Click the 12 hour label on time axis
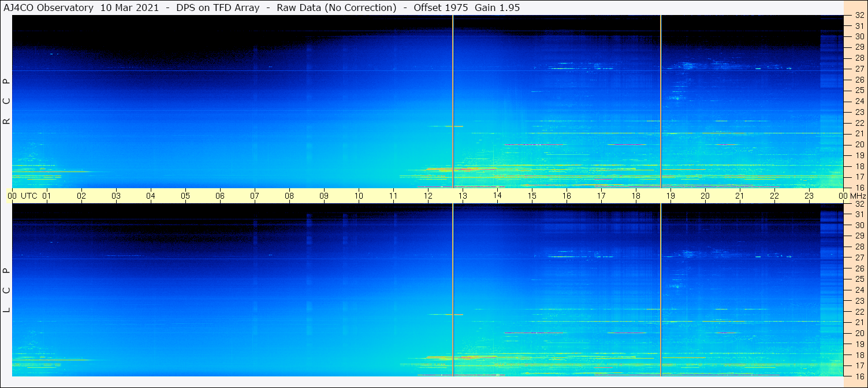Image resolution: width=868 pixels, height=388 pixels. click(428, 196)
